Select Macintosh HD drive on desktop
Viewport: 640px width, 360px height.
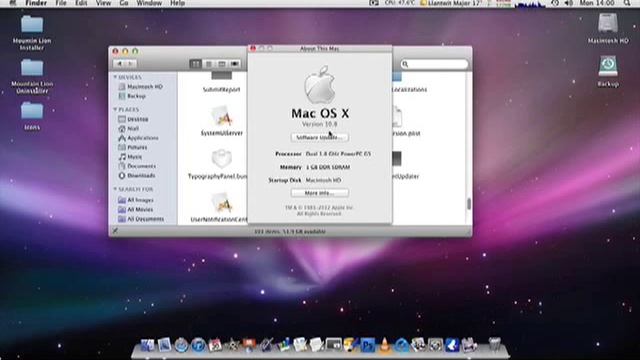608,28
